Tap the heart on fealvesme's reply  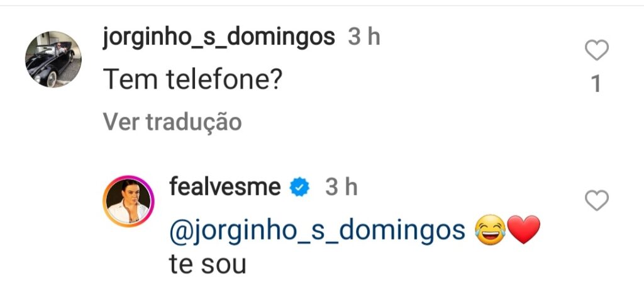[596, 201]
